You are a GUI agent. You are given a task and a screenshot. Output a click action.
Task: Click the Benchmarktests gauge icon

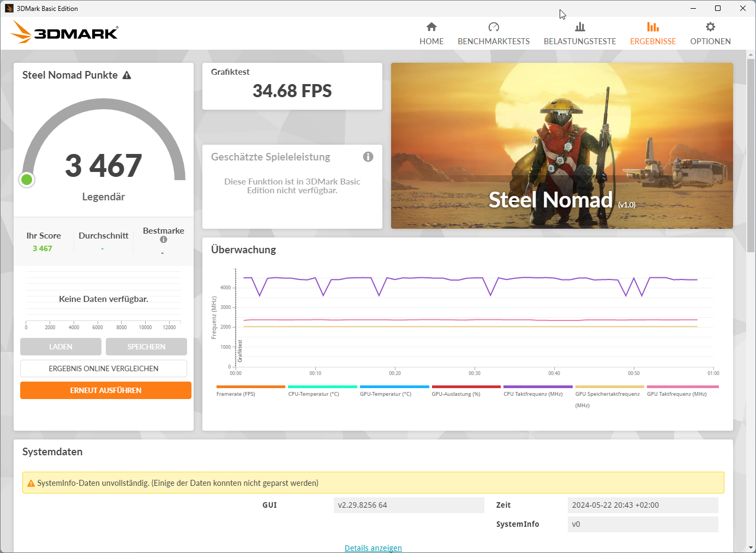(494, 27)
